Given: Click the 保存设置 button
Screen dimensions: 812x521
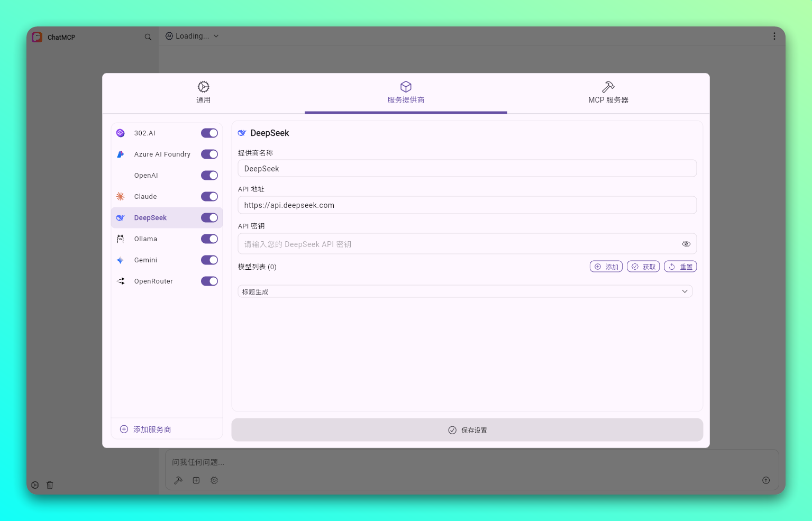Looking at the screenshot, I should click(x=467, y=430).
